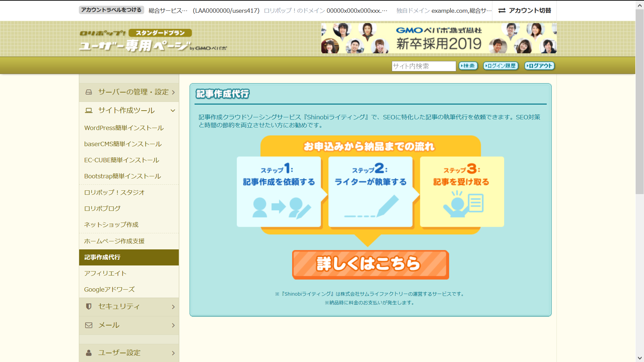Click the Lolipop logo in header

[102, 33]
